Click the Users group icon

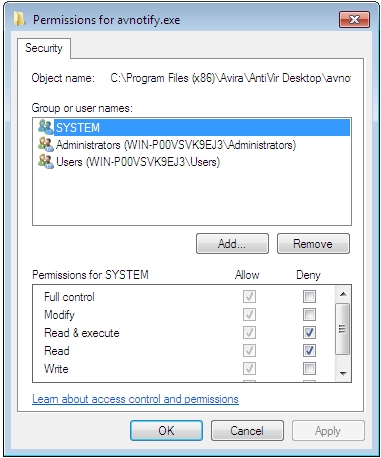click(45, 162)
